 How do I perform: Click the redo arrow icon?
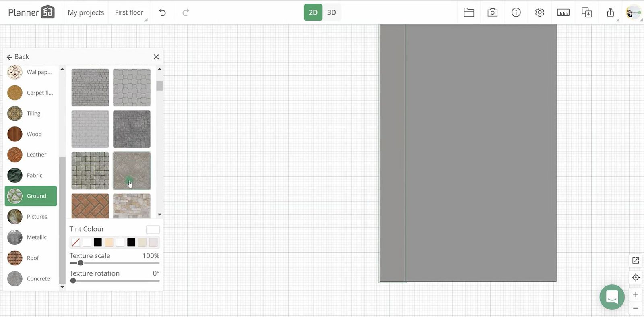[186, 12]
